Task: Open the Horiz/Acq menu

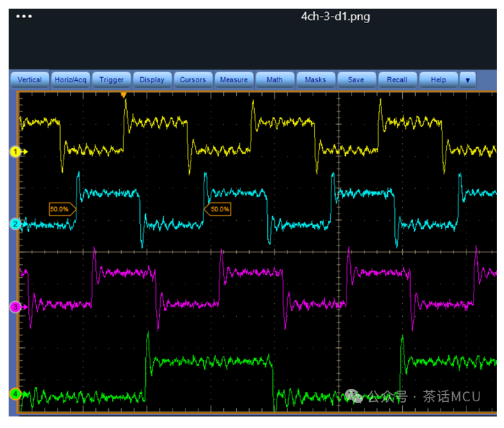Action: [70, 79]
